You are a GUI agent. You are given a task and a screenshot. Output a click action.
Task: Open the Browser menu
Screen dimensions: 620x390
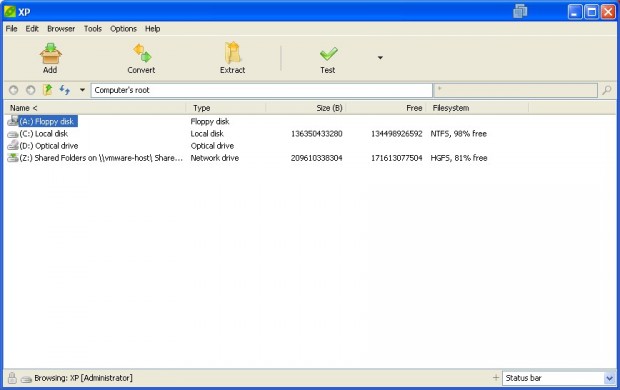click(x=61, y=28)
